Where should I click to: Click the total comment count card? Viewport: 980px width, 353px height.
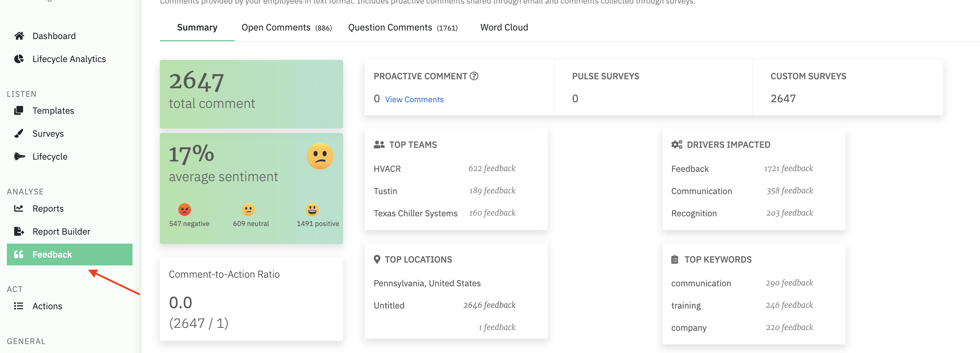251,94
